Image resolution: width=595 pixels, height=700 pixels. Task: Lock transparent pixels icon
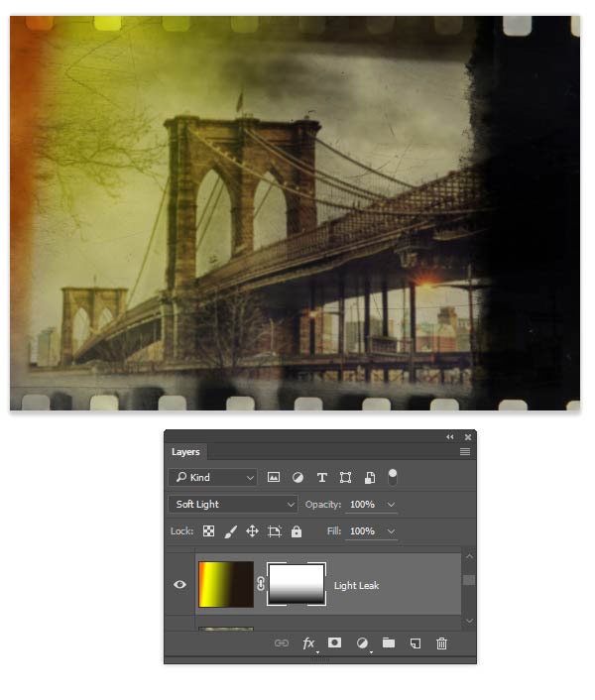tap(208, 530)
